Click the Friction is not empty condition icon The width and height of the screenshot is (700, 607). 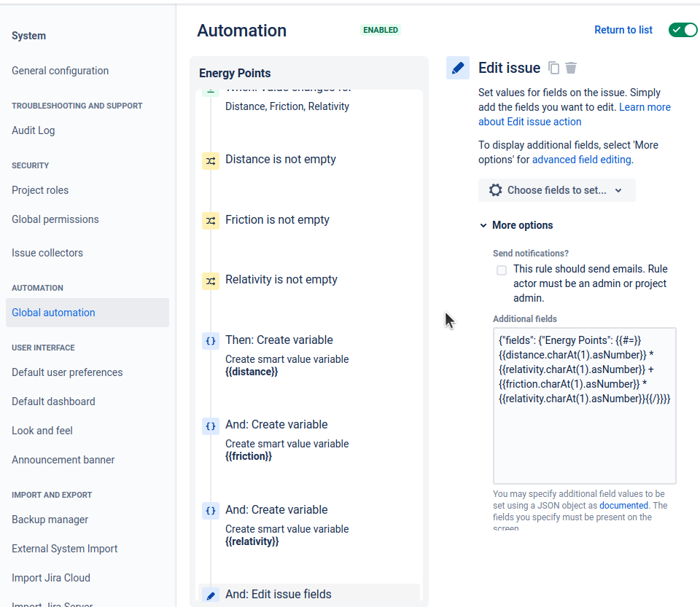pyautogui.click(x=211, y=221)
